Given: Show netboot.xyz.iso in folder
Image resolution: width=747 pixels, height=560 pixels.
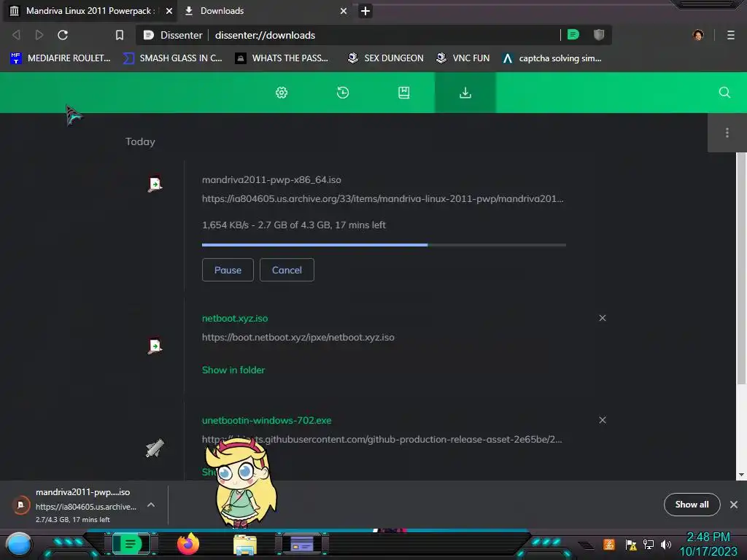Looking at the screenshot, I should (x=233, y=370).
